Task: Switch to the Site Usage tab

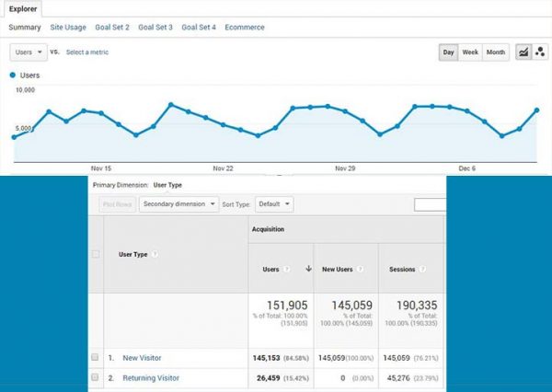Action: (71, 28)
